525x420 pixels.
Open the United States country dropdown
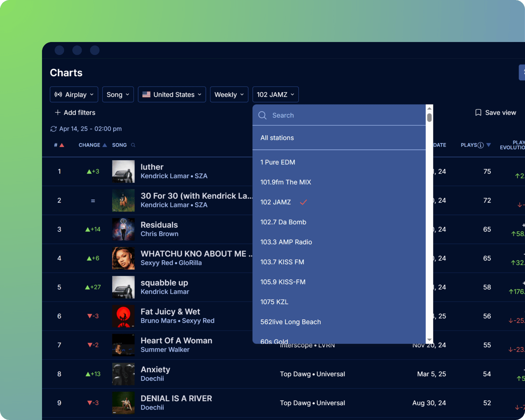point(171,94)
